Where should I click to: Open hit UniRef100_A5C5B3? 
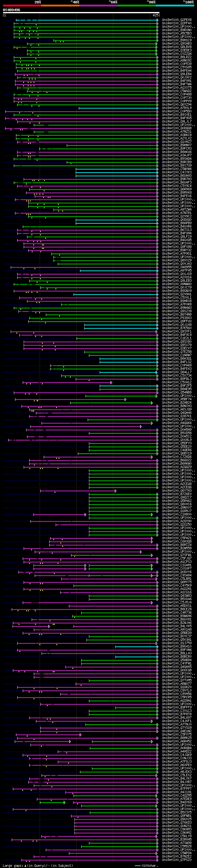click(176, 33)
